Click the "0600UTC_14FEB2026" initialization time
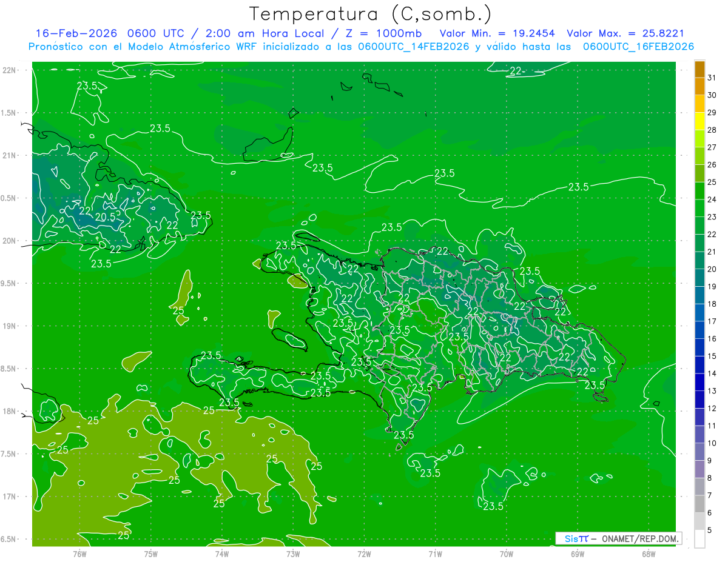728x562 pixels. (414, 47)
